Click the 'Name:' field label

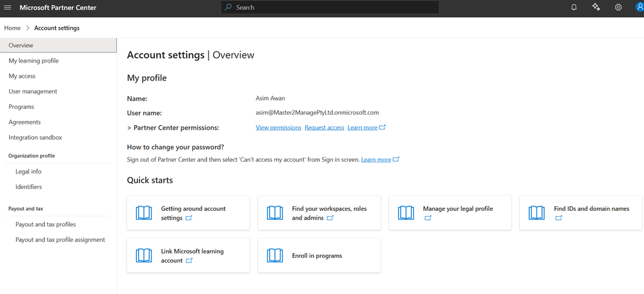tap(137, 99)
